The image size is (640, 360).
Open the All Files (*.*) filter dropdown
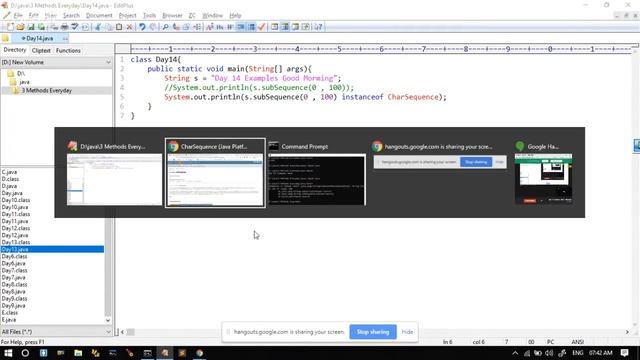(x=56, y=332)
